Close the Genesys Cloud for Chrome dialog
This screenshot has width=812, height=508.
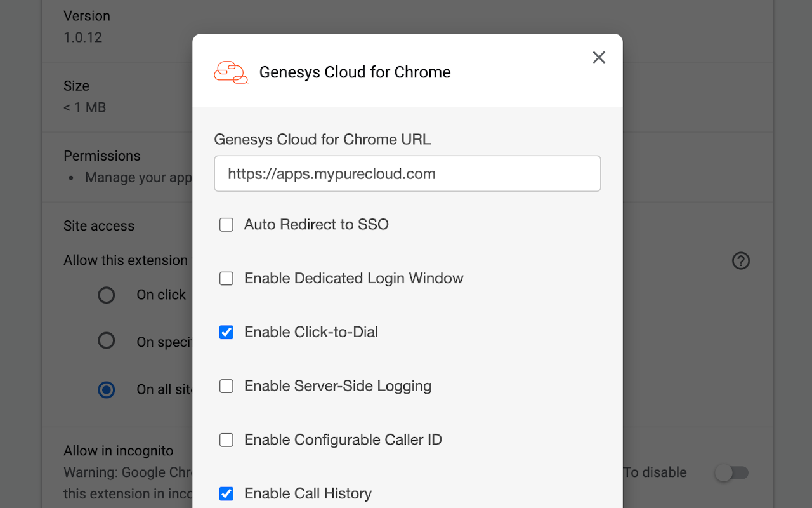click(599, 57)
